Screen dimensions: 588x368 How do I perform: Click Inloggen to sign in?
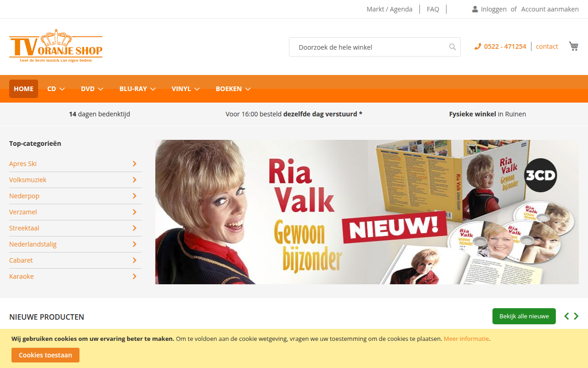tap(494, 9)
